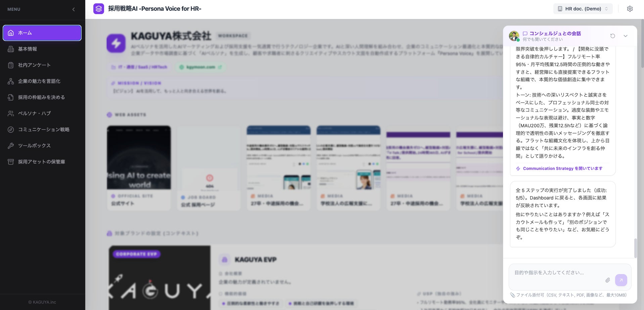The height and width of the screenshot is (310, 644).
Task: Collapse the concierge chat panel chevron
Action: (625, 36)
